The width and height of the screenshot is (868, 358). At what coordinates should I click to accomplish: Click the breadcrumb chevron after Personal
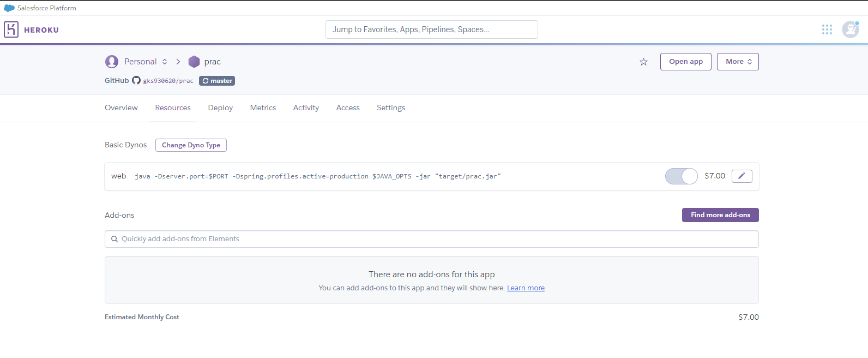click(178, 62)
